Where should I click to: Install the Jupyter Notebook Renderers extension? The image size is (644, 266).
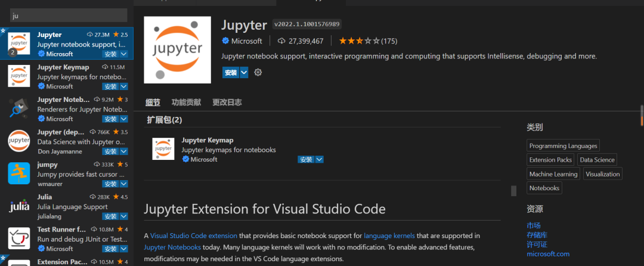[x=110, y=119]
